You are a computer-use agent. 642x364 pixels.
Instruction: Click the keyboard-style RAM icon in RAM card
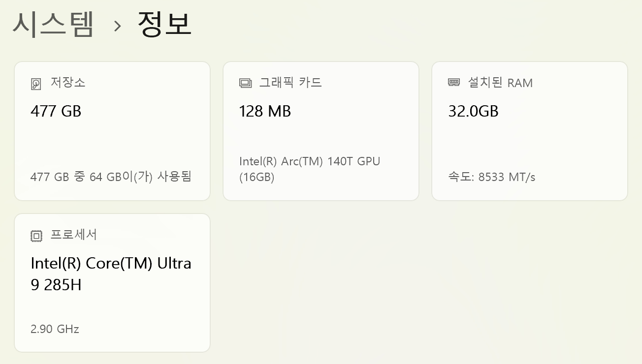(453, 83)
